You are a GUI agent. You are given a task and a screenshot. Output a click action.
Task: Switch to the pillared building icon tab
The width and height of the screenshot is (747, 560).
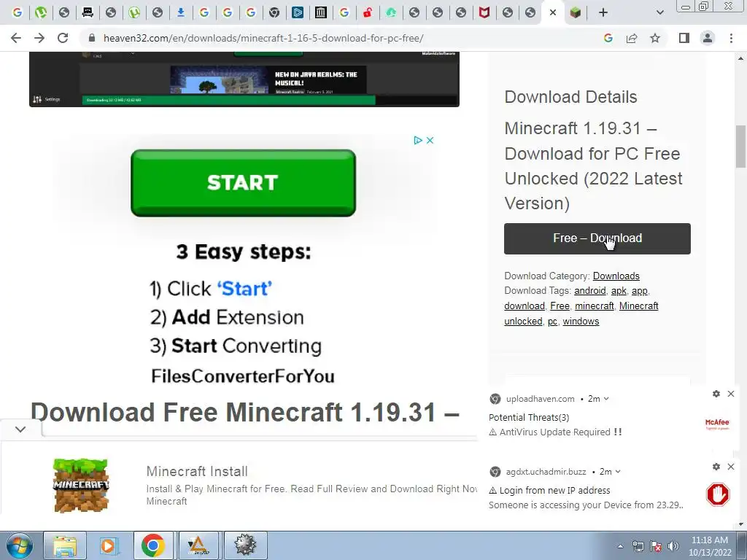tap(321, 12)
